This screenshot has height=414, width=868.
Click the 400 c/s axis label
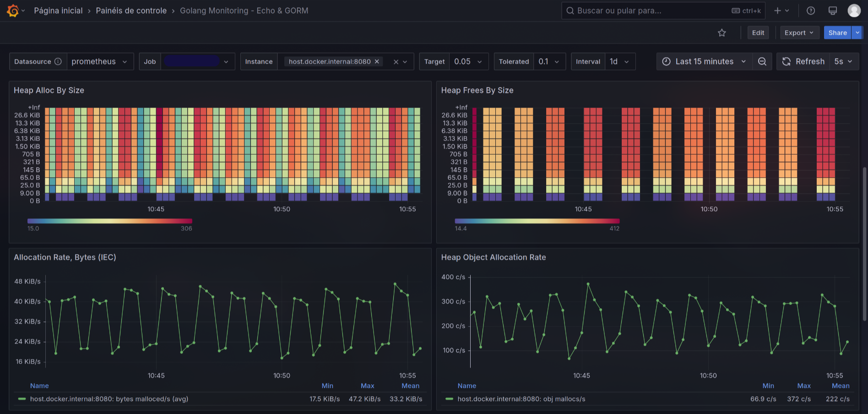[453, 277]
